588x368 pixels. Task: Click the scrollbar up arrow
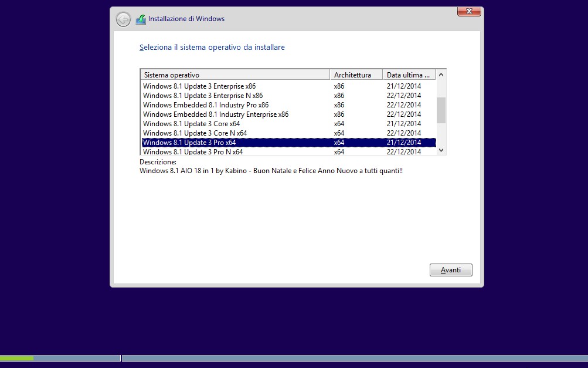(441, 75)
